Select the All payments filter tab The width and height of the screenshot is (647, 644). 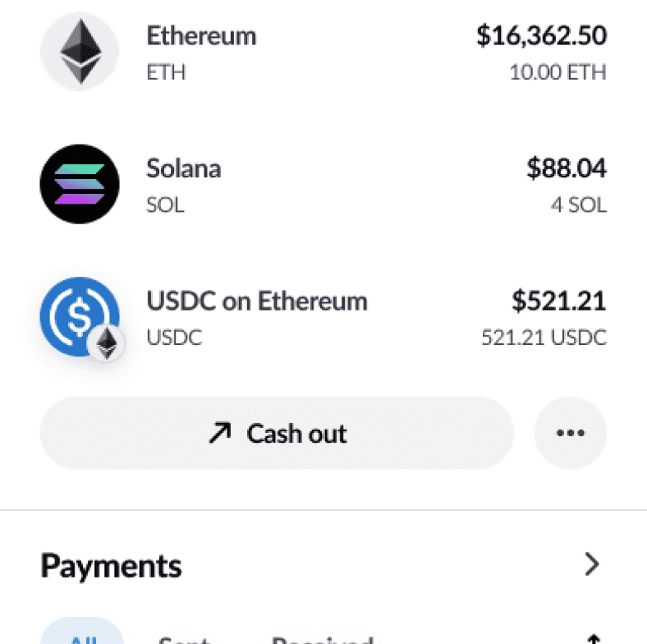[82, 632]
